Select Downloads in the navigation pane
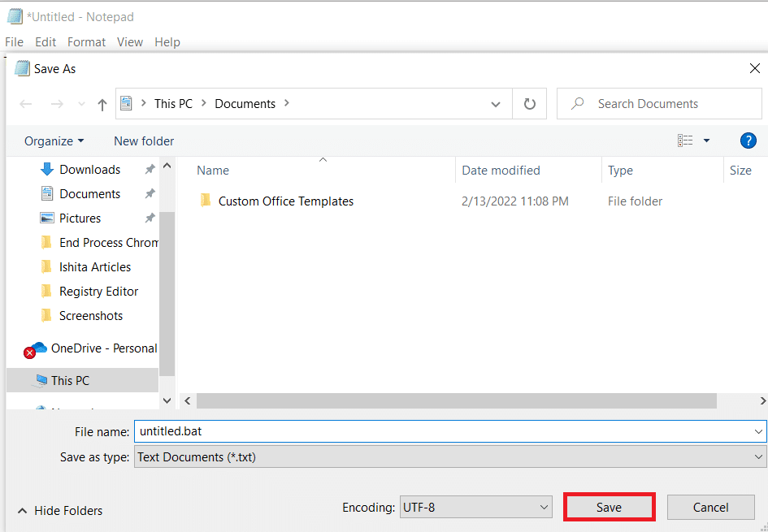The image size is (768, 532). point(89,169)
